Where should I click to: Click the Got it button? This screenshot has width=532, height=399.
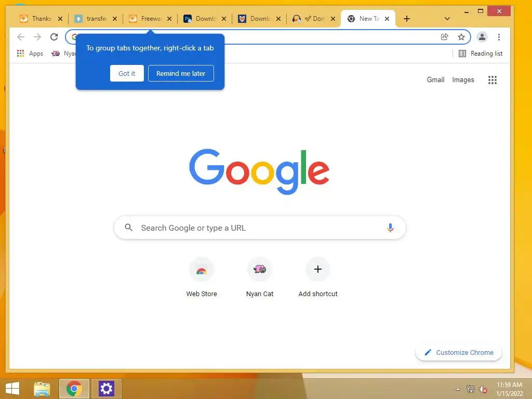click(x=127, y=73)
